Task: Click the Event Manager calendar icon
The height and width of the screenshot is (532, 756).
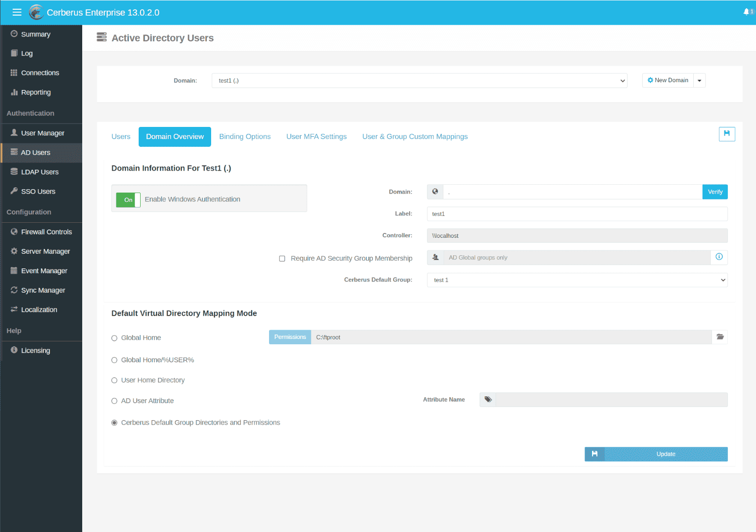Action: click(14, 270)
